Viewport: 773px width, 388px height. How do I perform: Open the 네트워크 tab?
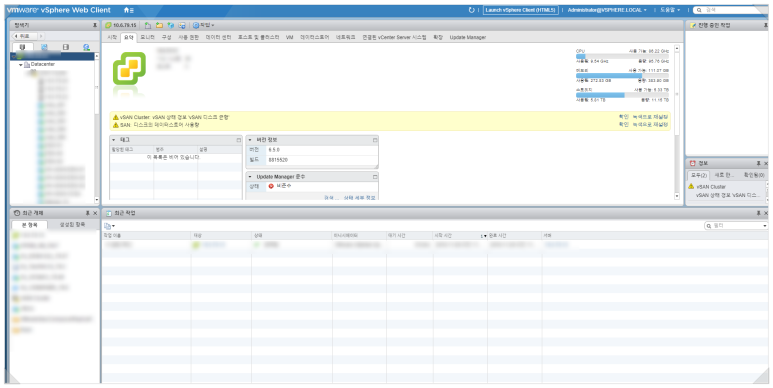346,37
